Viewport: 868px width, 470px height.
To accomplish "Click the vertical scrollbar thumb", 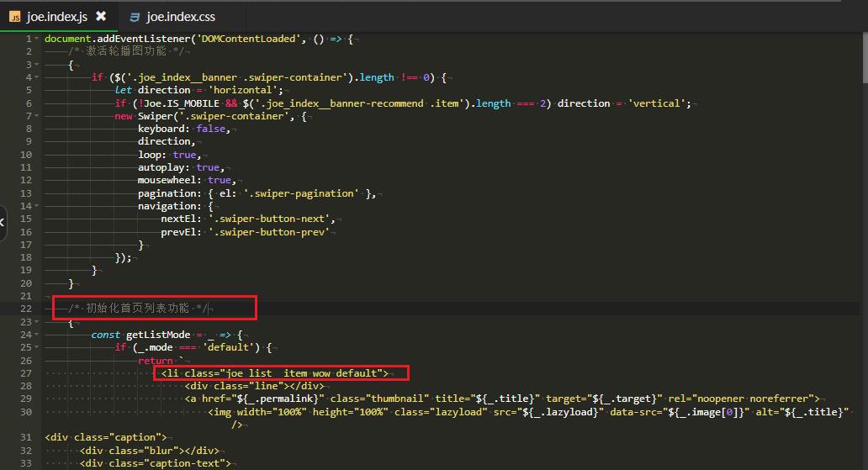I will click(x=865, y=57).
